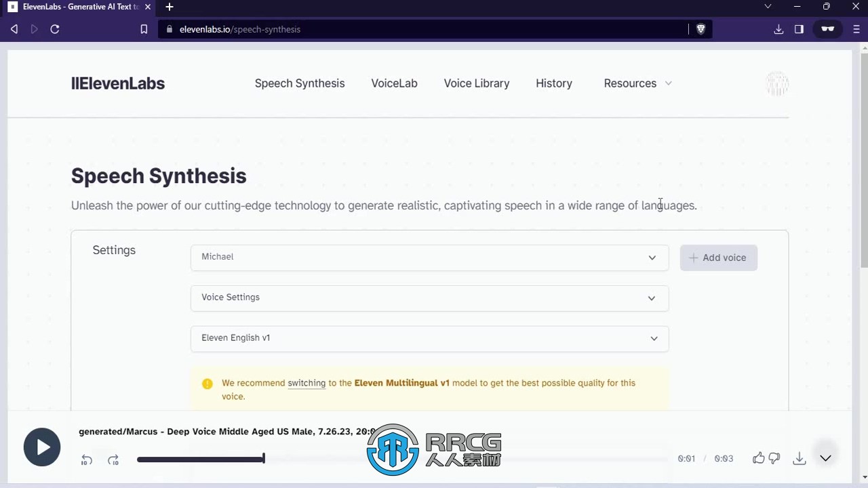Click the 0:03 total duration label
The height and width of the screenshot is (488, 868).
tap(724, 459)
